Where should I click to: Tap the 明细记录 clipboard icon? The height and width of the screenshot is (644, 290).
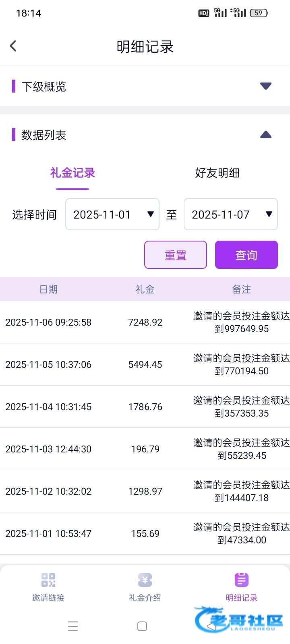[241, 580]
